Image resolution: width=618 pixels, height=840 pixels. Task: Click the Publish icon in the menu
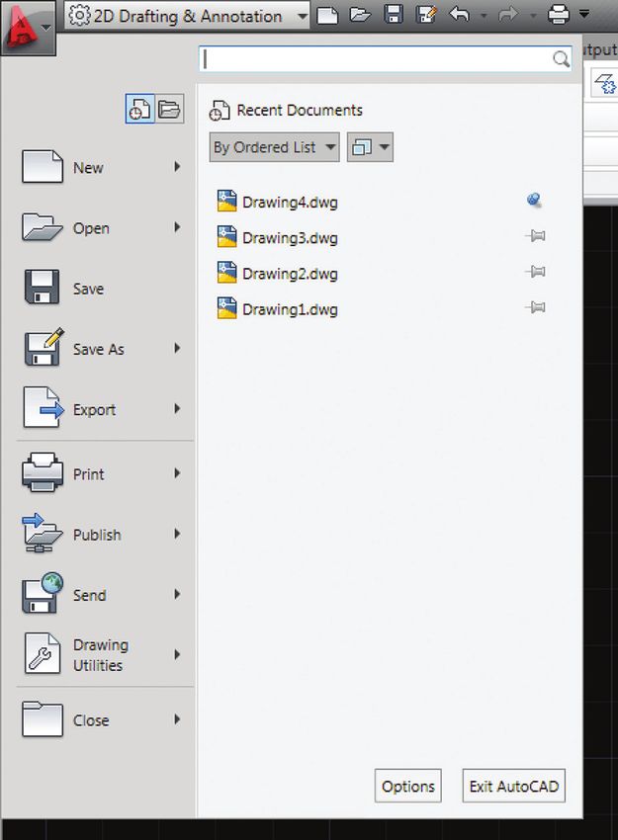click(x=42, y=534)
